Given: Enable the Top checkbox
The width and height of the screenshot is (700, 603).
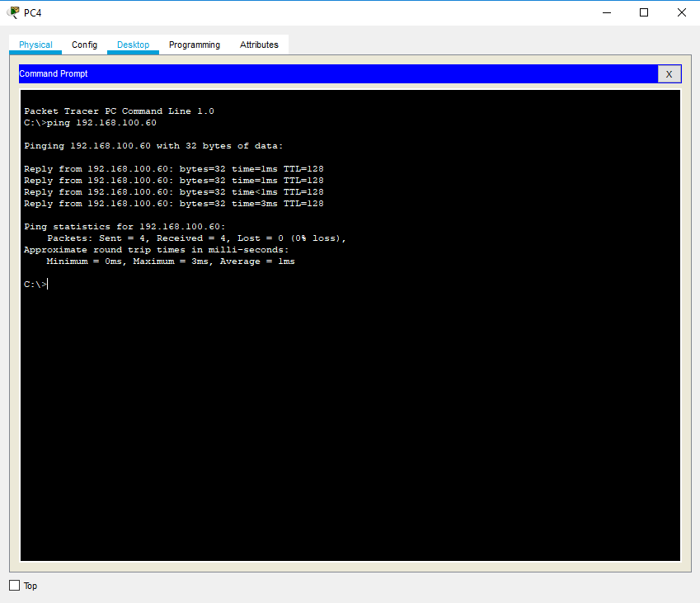Looking at the screenshot, I should coord(14,586).
